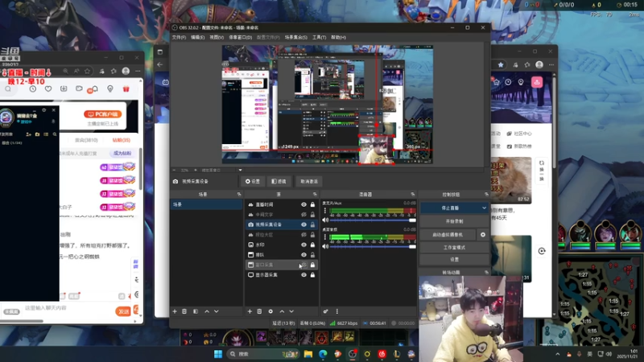The image size is (644, 362).
Task: Hide the 水印 source eye toggle
Action: (x=304, y=245)
